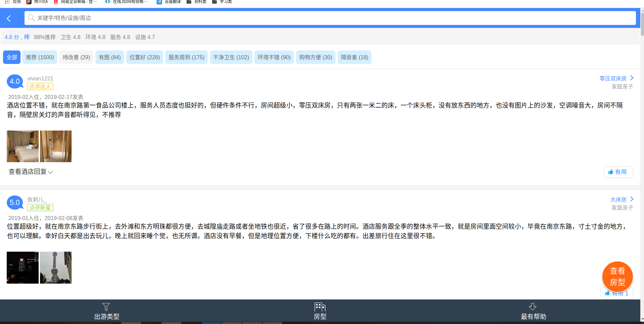Click username 鱼刺儿_

37,200
